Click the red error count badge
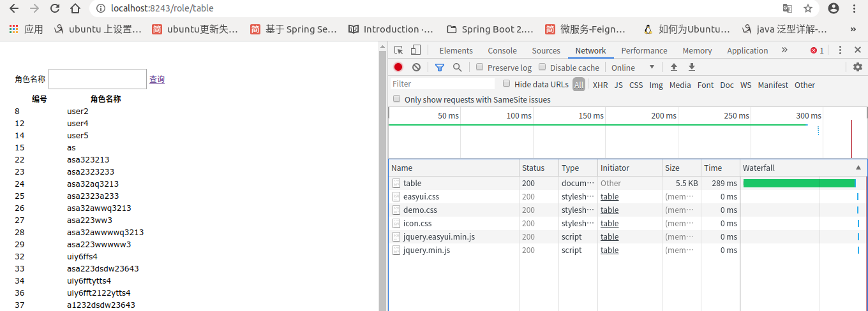The width and height of the screenshot is (868, 311). coord(817,50)
